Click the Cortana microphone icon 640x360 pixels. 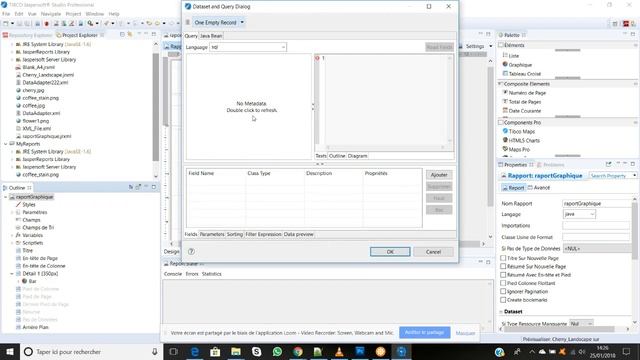[x=155, y=352]
